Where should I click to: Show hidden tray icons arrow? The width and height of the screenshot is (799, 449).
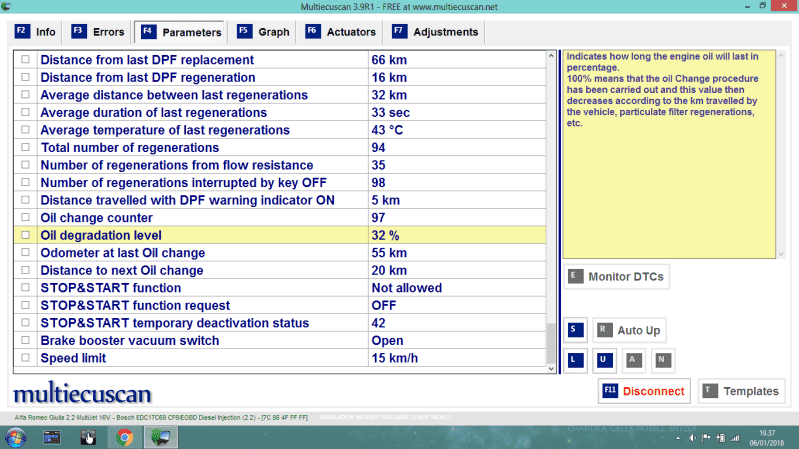tap(678, 438)
